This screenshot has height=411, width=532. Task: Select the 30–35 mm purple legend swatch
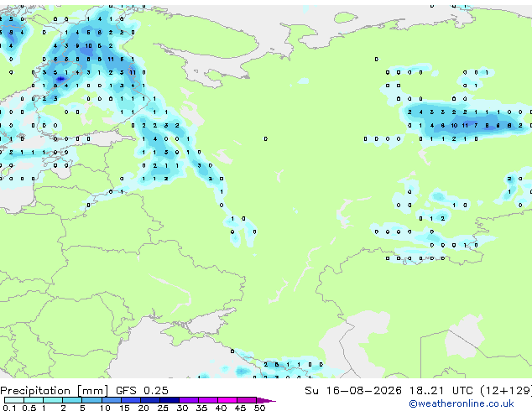click(x=188, y=400)
